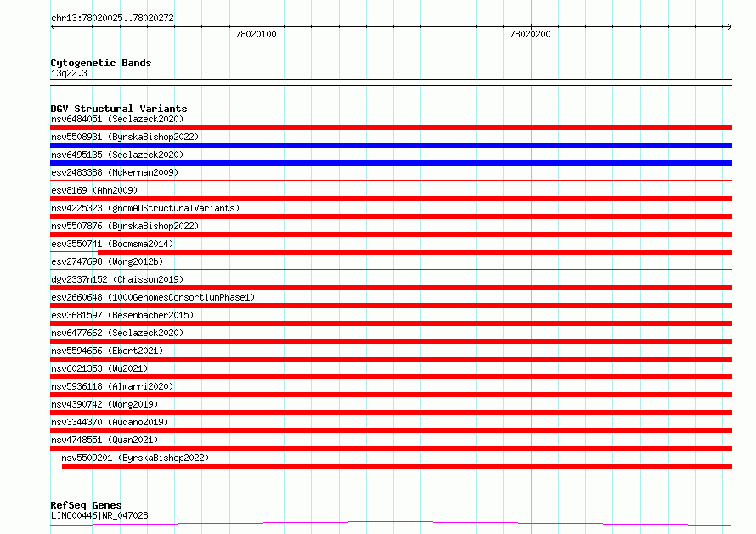Select the nsv3344370 (Audano2019) label
Viewport: 756px width, 534px height.
[110, 422]
